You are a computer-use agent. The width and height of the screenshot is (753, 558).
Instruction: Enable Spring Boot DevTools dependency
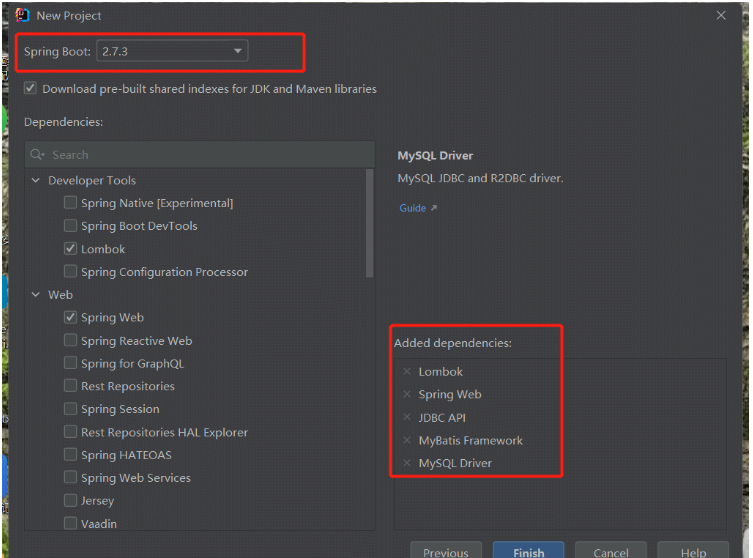click(70, 226)
